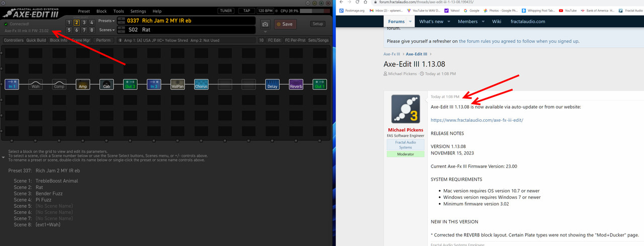Open the Members dropdown arrow
Viewport: 644px width, 246px height.
tap(482, 22)
